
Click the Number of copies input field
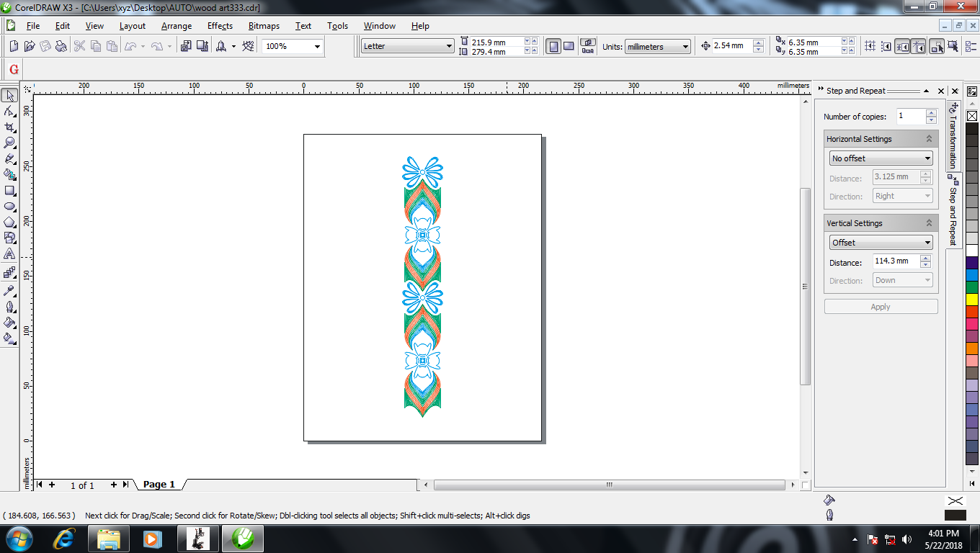pyautogui.click(x=911, y=117)
